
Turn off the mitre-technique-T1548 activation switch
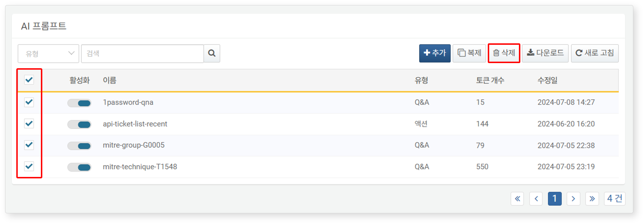coord(79,167)
